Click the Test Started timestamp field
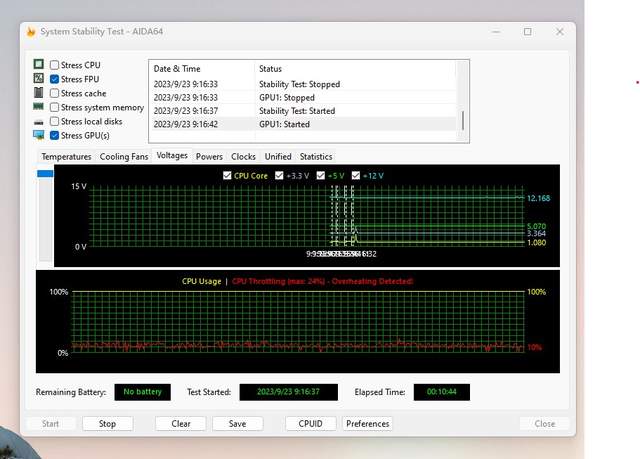Screen dimensions: 640x459 289,392
